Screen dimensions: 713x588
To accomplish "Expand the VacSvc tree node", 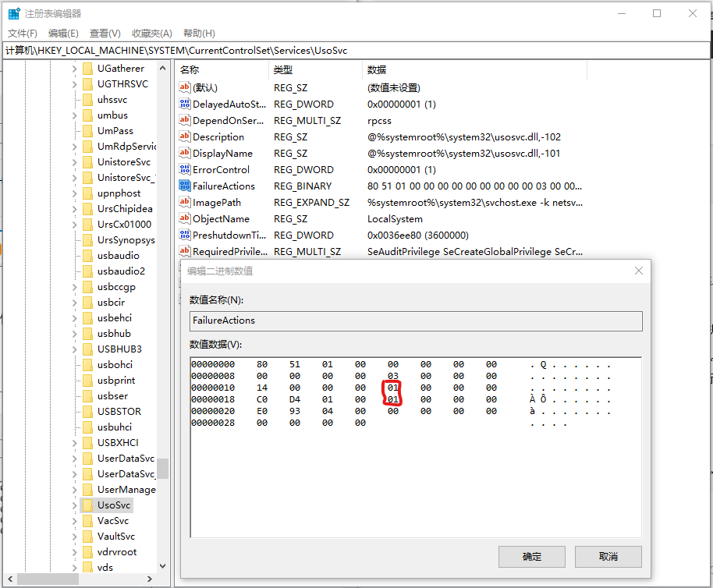I will pos(75,521).
